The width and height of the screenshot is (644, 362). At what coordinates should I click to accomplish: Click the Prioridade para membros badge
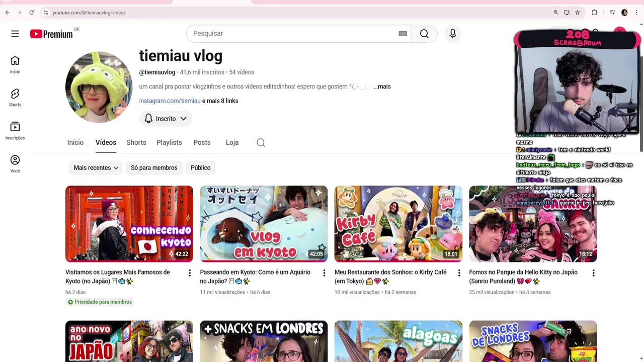point(100,302)
